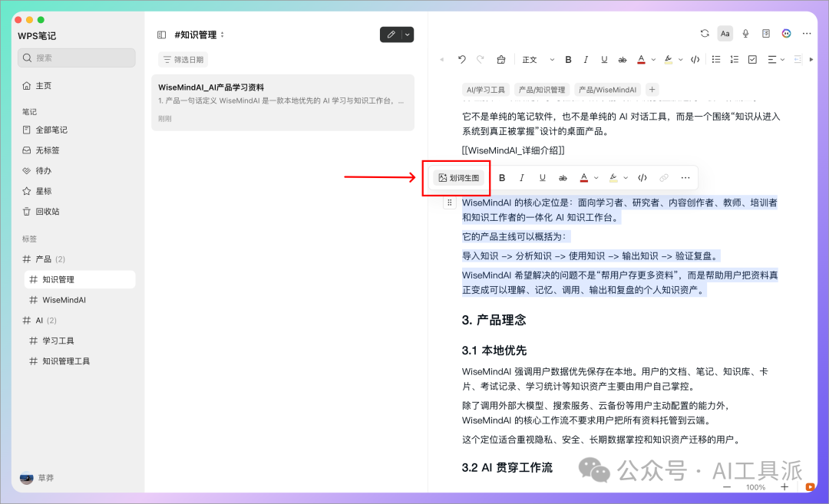The height and width of the screenshot is (504, 829).
Task: Open the WiseMindAI_AI产品学习资料 note
Action: 282,103
